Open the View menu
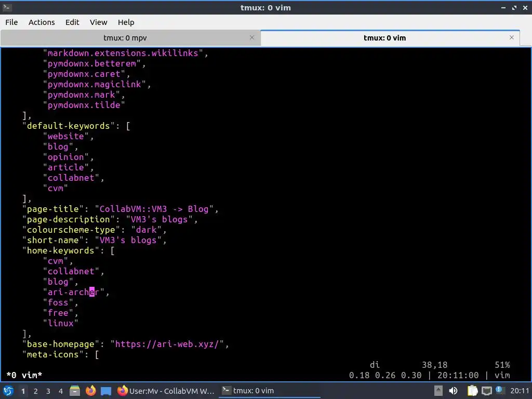The height and width of the screenshot is (399, 532). (98, 22)
